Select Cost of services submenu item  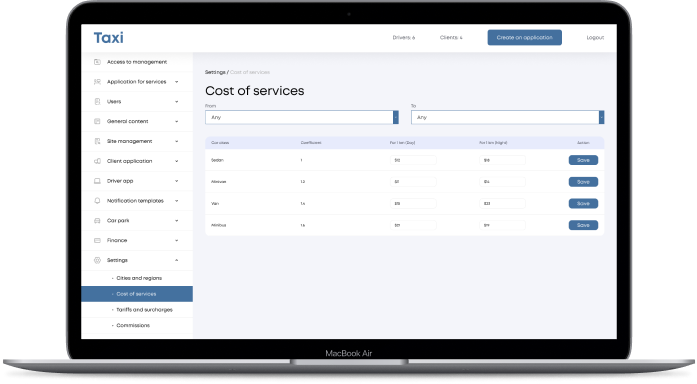click(x=137, y=294)
